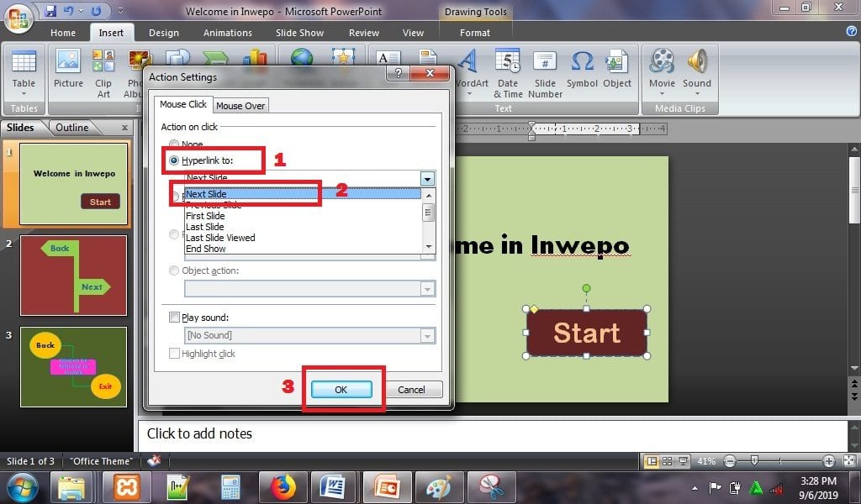Open Microsoft Word from the taskbar
861x504 pixels.
[x=335, y=486]
